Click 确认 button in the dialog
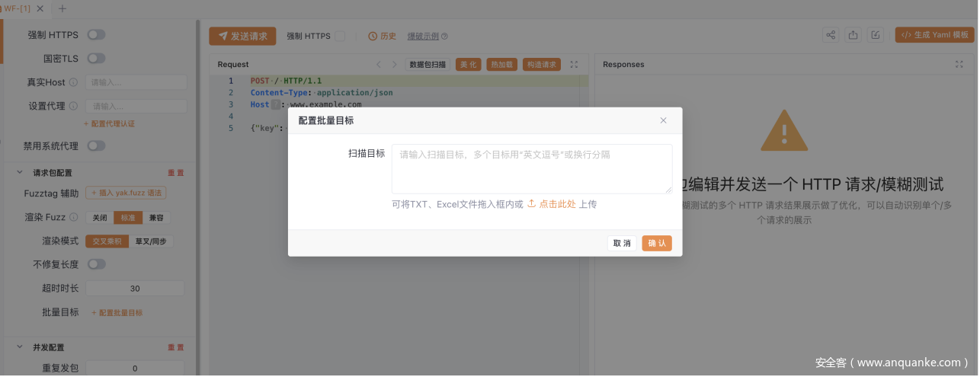Screen dimensions: 980x377 [656, 243]
